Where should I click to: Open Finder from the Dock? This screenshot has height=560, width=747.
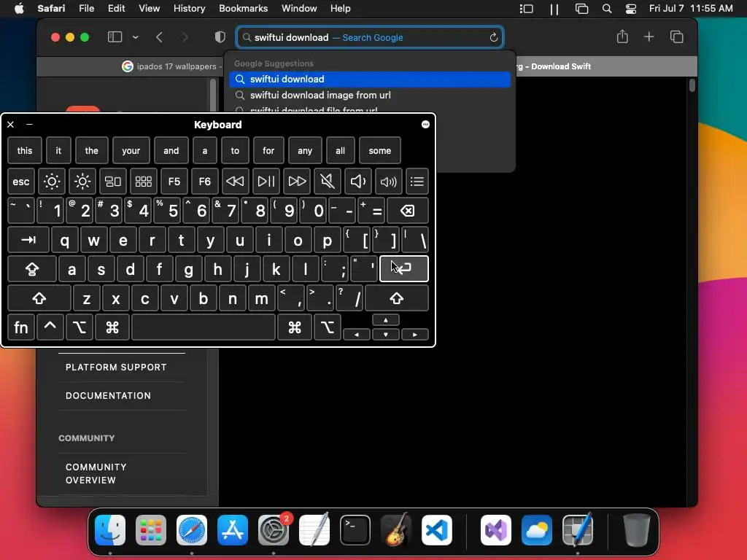110,530
